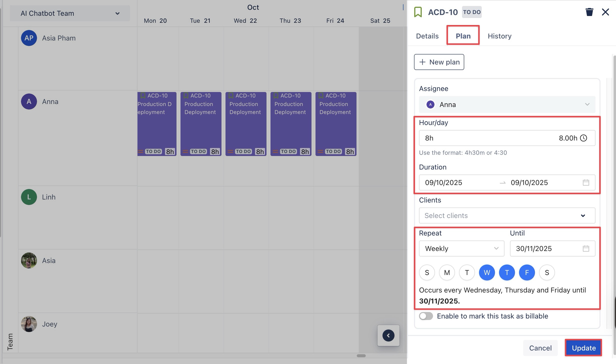Click the trash delete icon for ACD-10
The width and height of the screenshot is (616, 364).
pyautogui.click(x=589, y=12)
